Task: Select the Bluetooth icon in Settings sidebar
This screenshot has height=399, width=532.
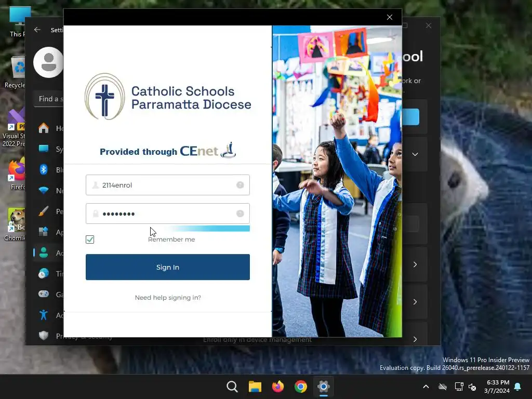Action: (44, 170)
